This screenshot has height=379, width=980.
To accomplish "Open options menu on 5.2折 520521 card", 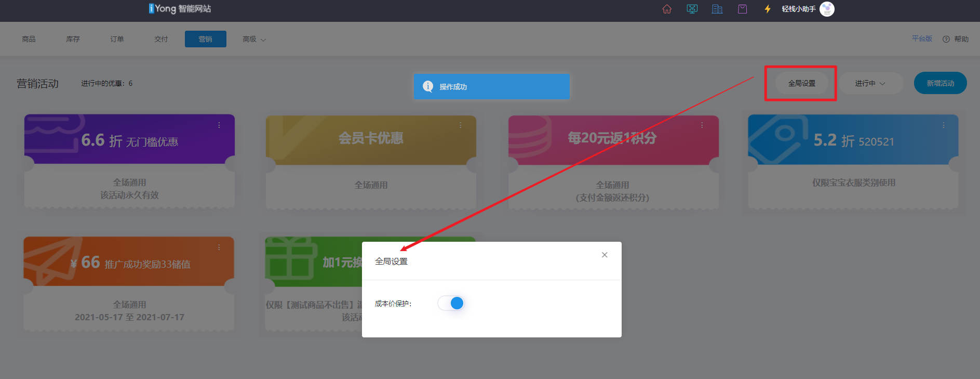I will point(943,125).
